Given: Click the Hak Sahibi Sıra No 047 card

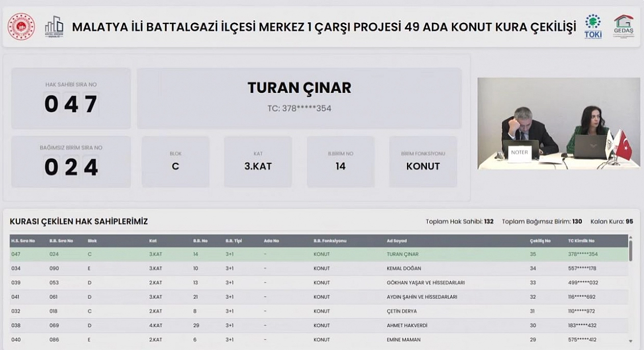Looking at the screenshot, I should [71, 98].
